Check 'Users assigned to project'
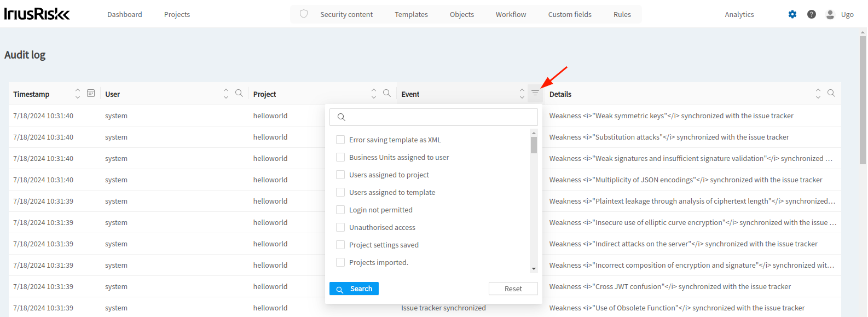The height and width of the screenshot is (317, 868). click(x=340, y=175)
